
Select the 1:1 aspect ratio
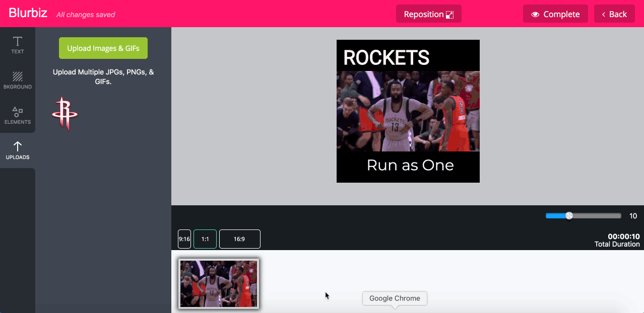click(205, 239)
